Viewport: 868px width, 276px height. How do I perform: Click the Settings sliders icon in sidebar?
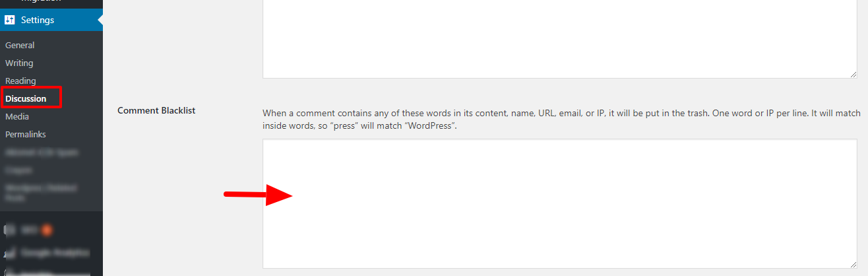point(9,20)
